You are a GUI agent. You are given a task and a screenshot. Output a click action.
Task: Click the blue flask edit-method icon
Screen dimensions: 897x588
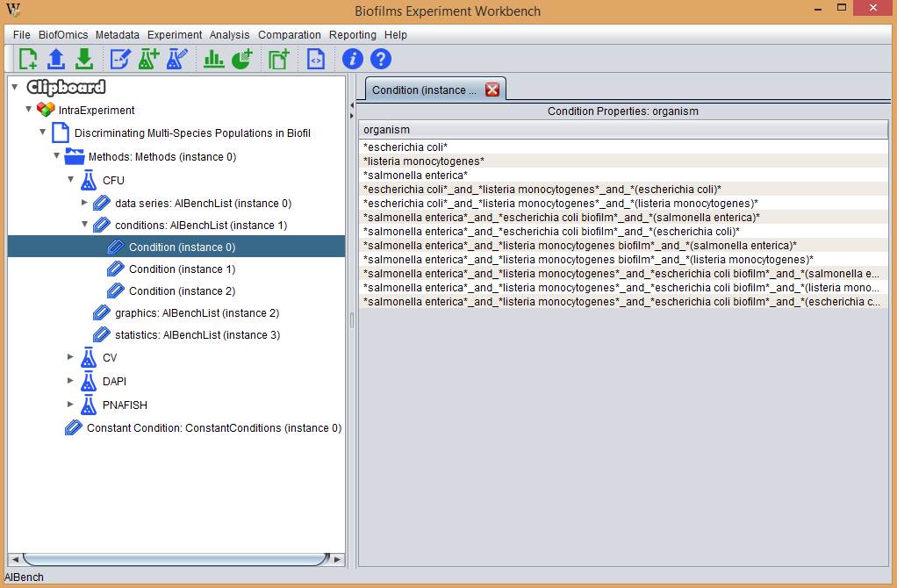(176, 59)
